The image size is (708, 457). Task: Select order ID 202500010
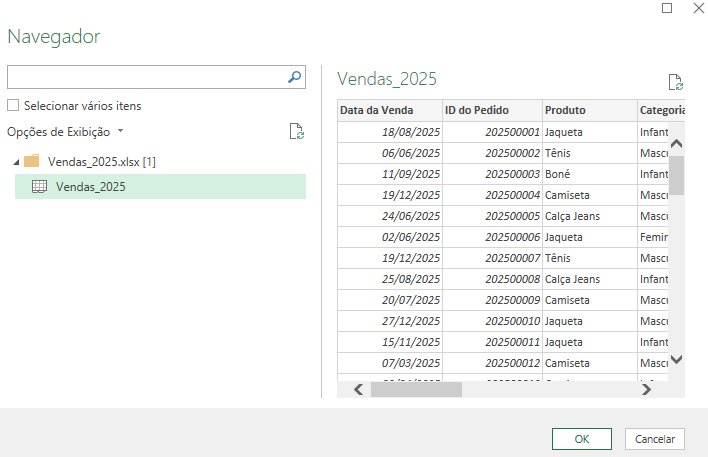[x=492, y=321]
